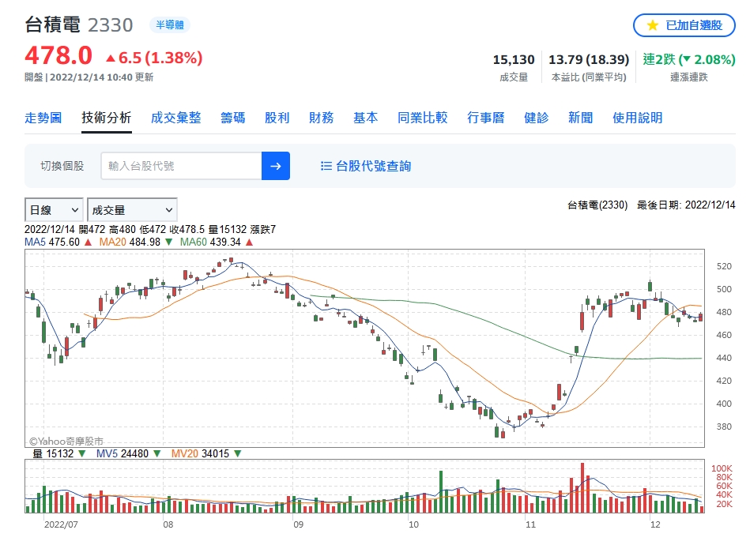The height and width of the screenshot is (560, 750).
Task: Click the arrow submit button beside stock code input
Action: [276, 166]
